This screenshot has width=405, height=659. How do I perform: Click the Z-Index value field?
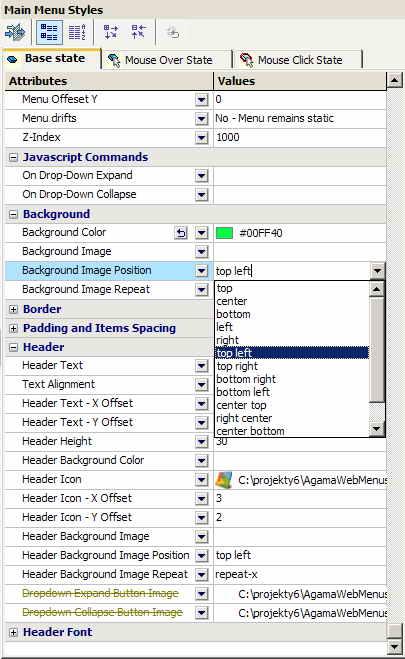(x=300, y=137)
